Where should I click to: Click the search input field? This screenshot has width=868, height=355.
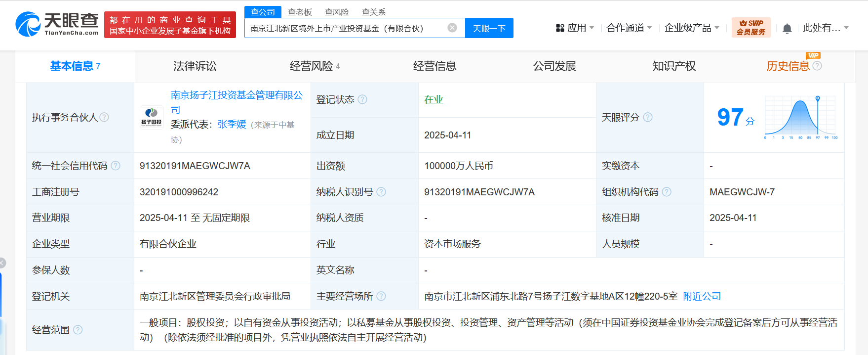click(346, 28)
